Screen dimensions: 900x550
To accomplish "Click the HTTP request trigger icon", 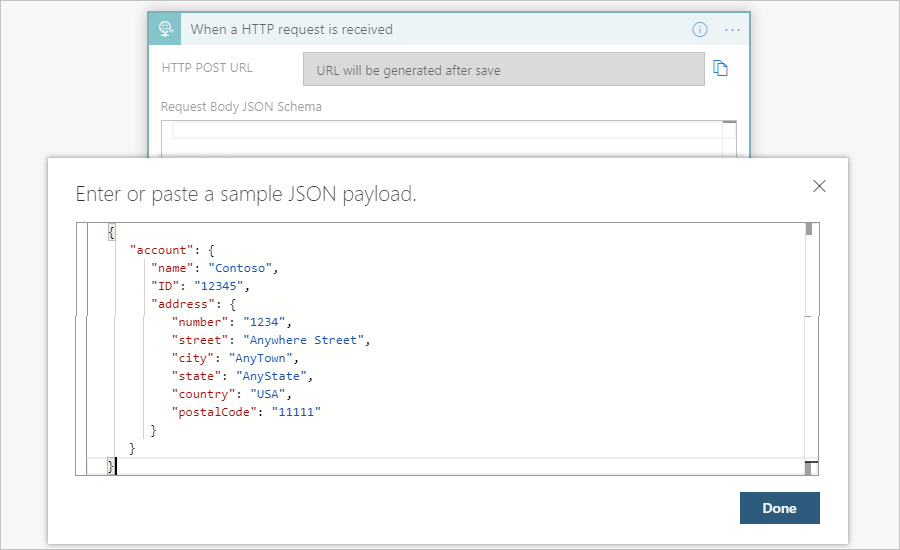I will [x=165, y=29].
